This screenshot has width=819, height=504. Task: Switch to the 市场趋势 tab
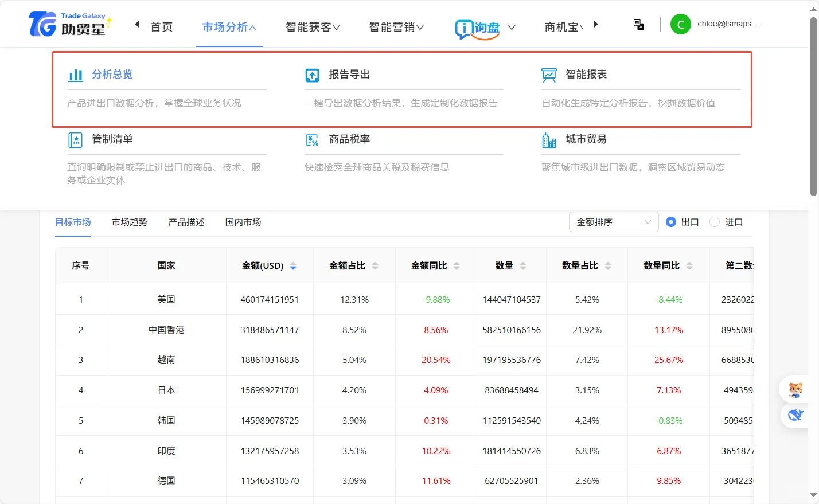tap(129, 222)
